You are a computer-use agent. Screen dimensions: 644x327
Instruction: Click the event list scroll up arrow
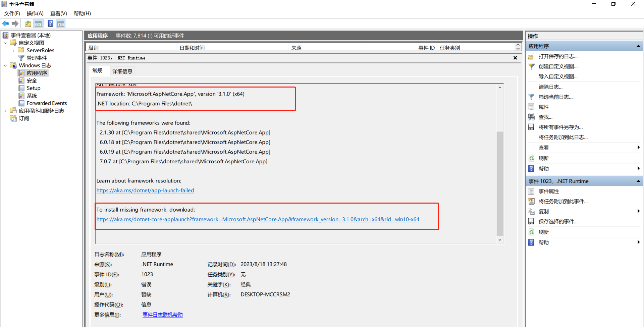coord(518,45)
